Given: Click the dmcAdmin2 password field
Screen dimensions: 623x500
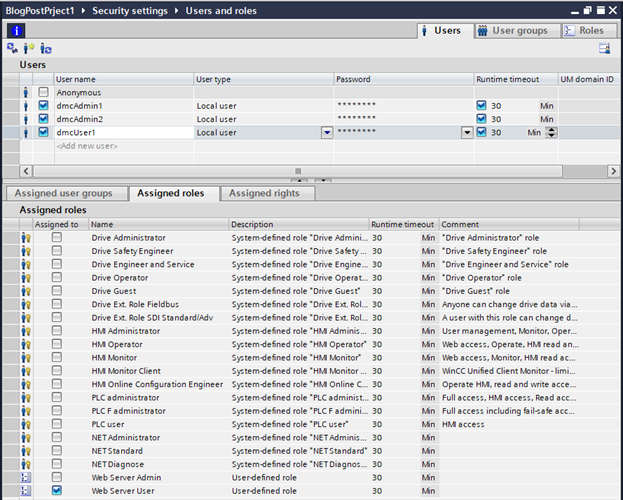Looking at the screenshot, I should (x=404, y=119).
